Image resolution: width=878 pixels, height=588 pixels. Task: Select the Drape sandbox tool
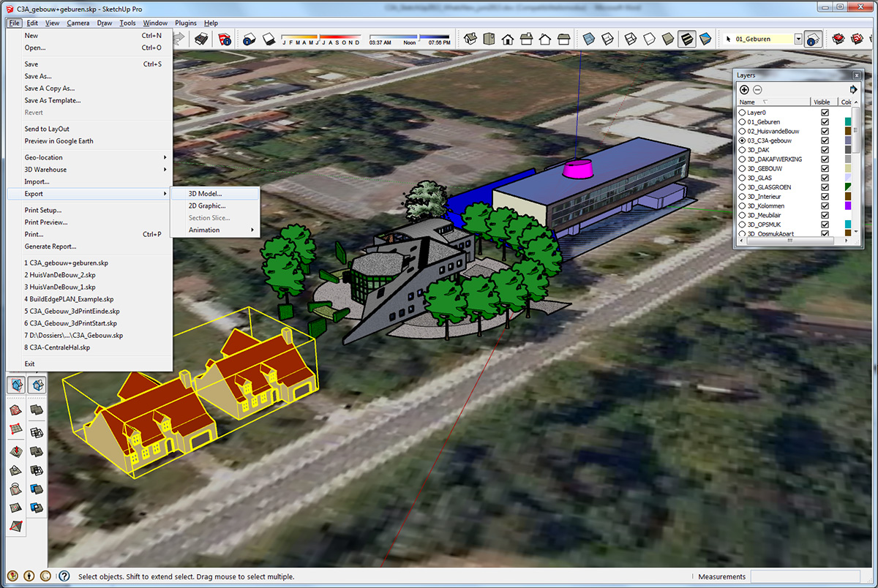click(x=15, y=489)
